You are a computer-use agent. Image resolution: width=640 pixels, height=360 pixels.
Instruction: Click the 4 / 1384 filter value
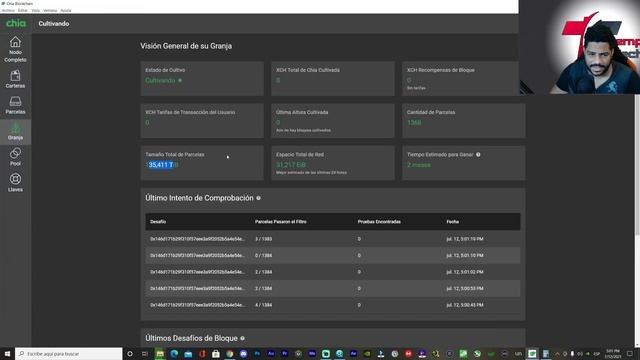coord(263,305)
